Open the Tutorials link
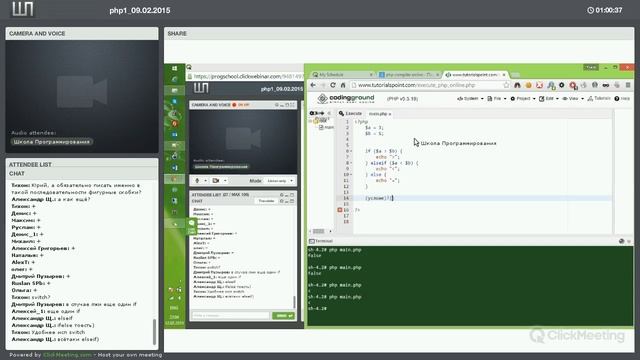Image resolution: width=640 pixels, height=360 pixels. coord(599,99)
